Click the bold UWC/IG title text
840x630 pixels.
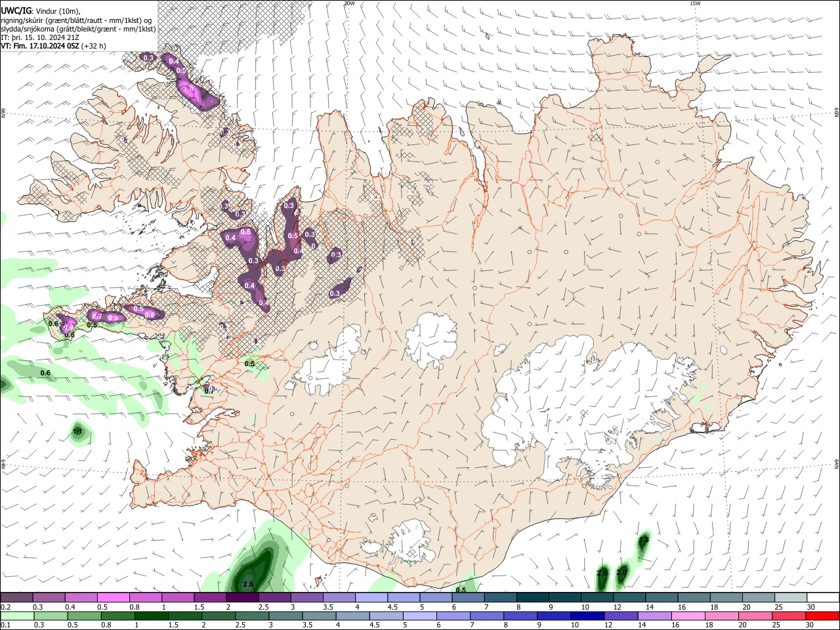coord(16,11)
